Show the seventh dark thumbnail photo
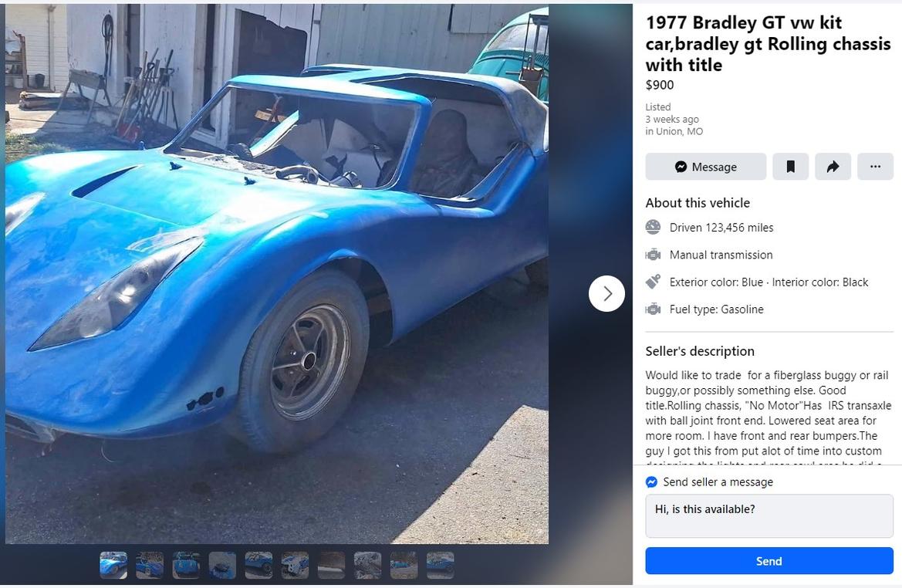 pos(331,565)
